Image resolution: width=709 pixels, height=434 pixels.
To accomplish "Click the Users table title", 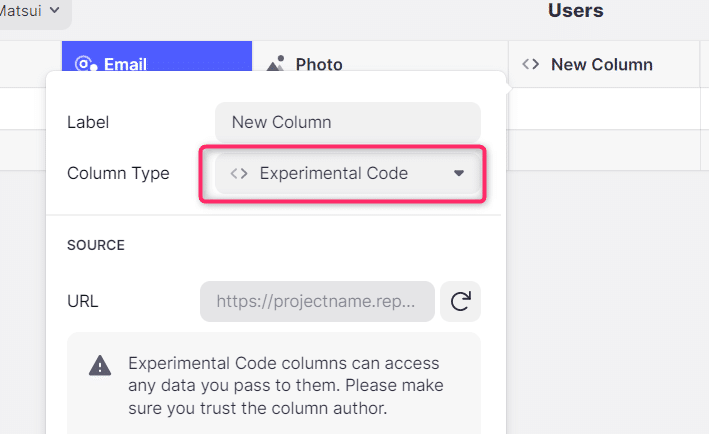I will click(576, 10).
